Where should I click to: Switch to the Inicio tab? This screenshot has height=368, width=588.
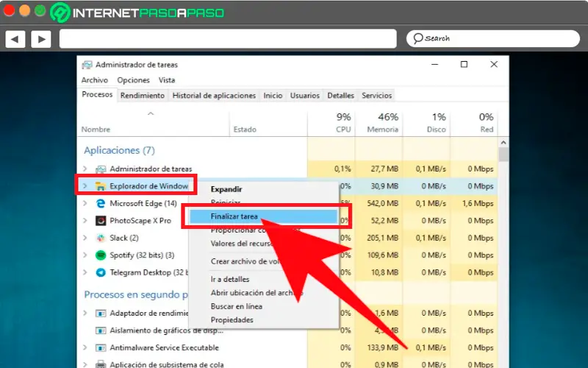pyautogui.click(x=273, y=96)
